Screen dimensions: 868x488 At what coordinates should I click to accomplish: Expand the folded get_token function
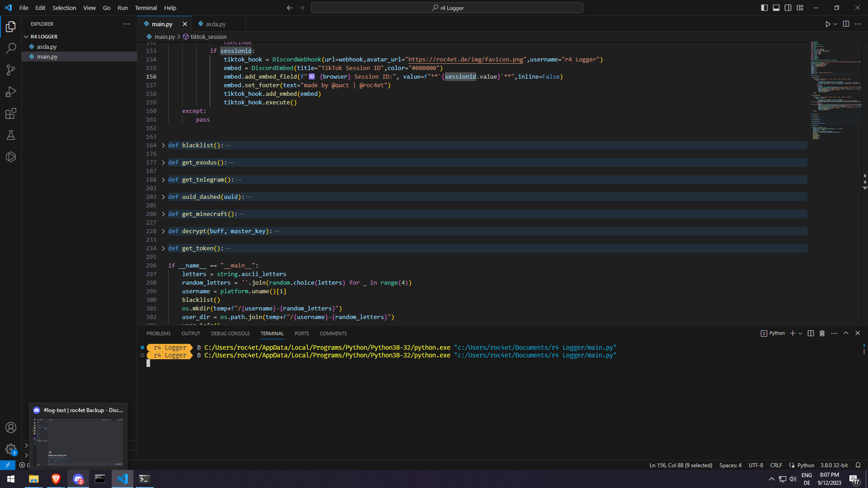pyautogui.click(x=163, y=249)
